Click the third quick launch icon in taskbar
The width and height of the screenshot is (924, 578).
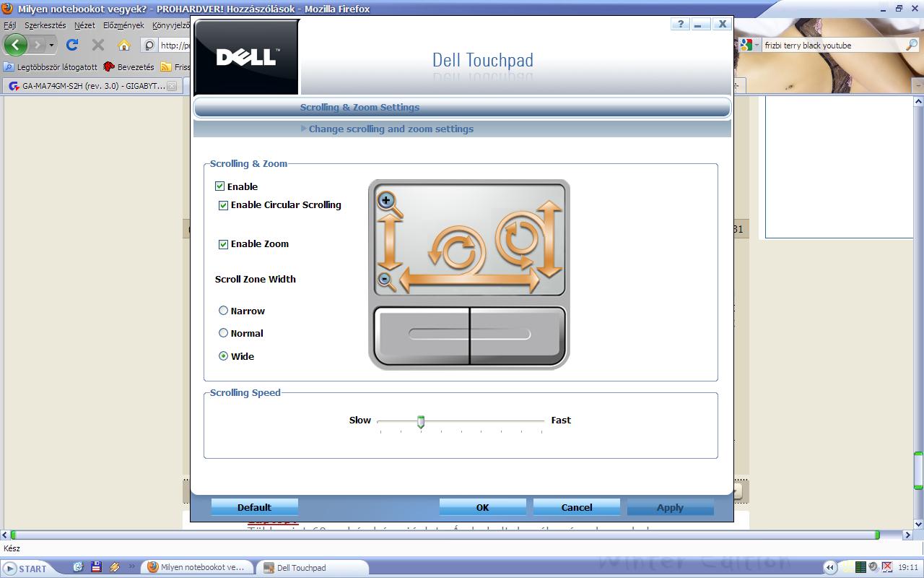[x=113, y=568]
